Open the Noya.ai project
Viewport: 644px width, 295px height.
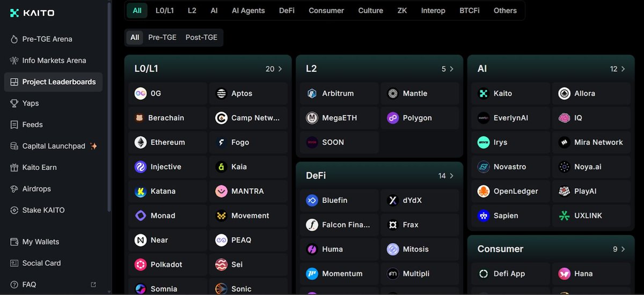coord(591,167)
